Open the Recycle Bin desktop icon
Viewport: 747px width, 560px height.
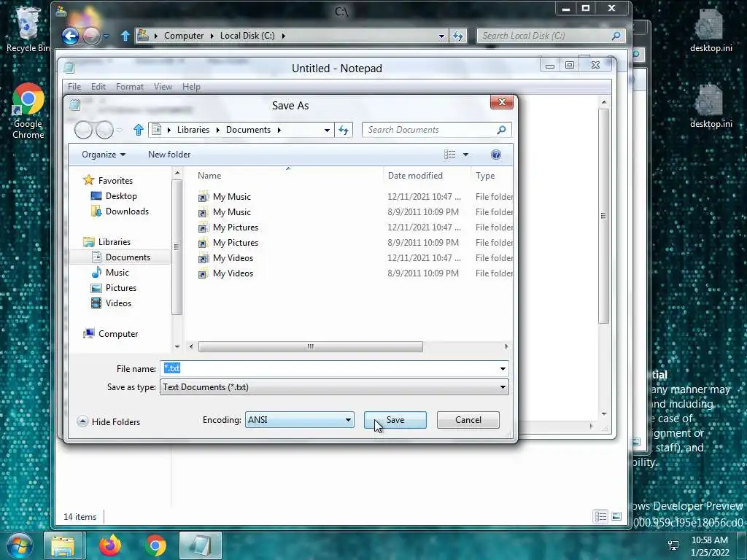tap(28, 29)
